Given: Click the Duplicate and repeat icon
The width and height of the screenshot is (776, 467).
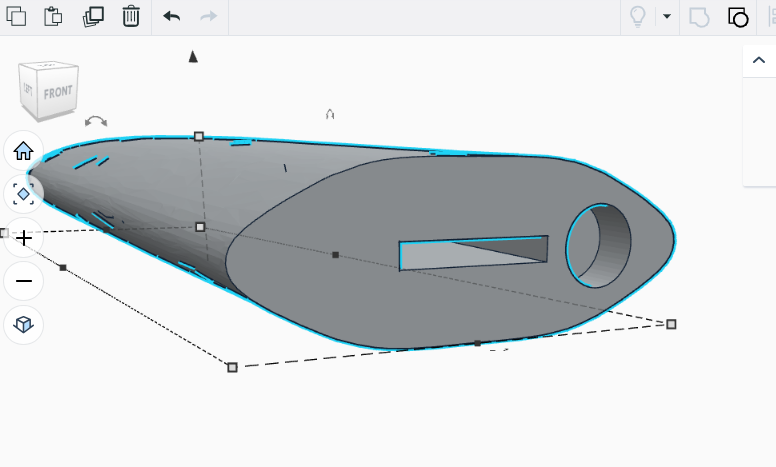Looking at the screenshot, I should click(93, 16).
